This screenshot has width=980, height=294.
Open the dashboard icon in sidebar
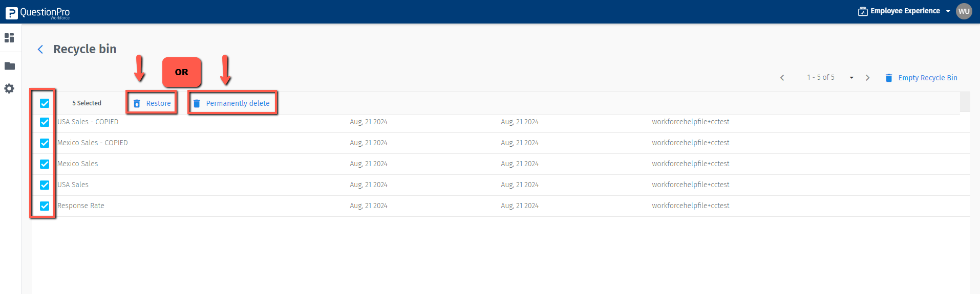[9, 38]
